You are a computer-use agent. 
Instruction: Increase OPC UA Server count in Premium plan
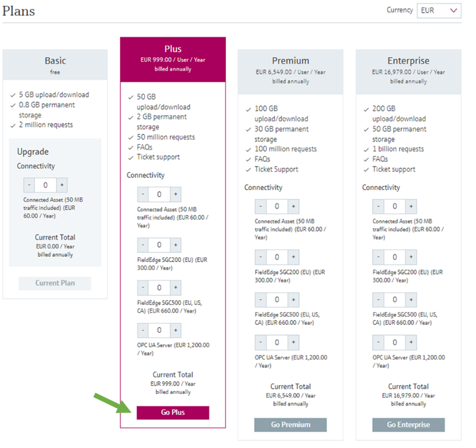294,342
